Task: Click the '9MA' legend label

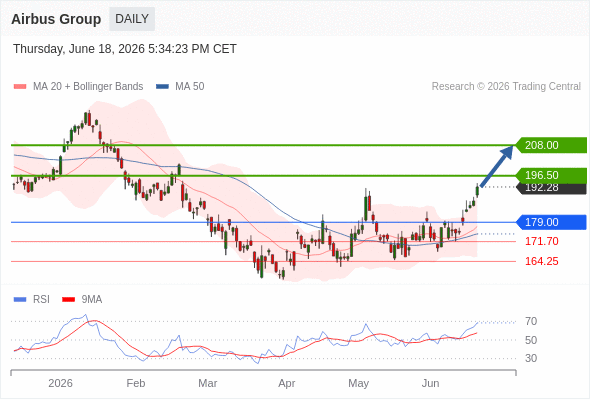Action: 92,300
